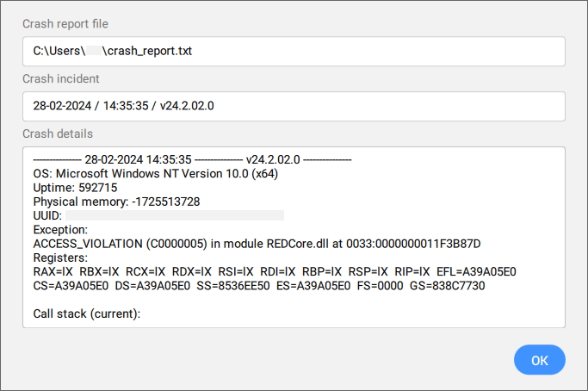Click the v24.2.02.0 version in Crash incident
This screenshot has height=391, width=588.
point(187,106)
